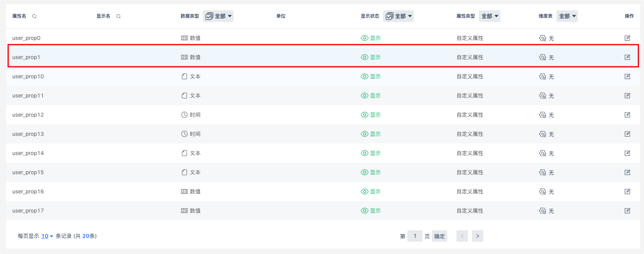Open 维度表 全部 dropdown

(x=567, y=16)
